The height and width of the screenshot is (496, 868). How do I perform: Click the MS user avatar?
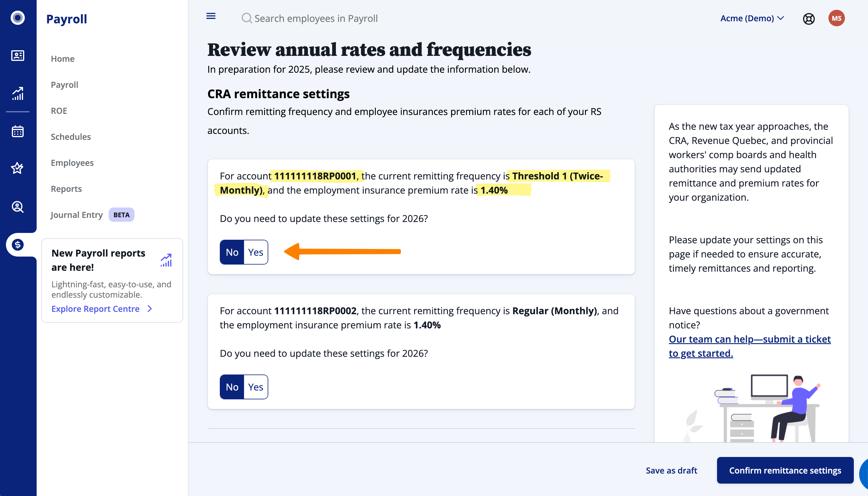836,18
